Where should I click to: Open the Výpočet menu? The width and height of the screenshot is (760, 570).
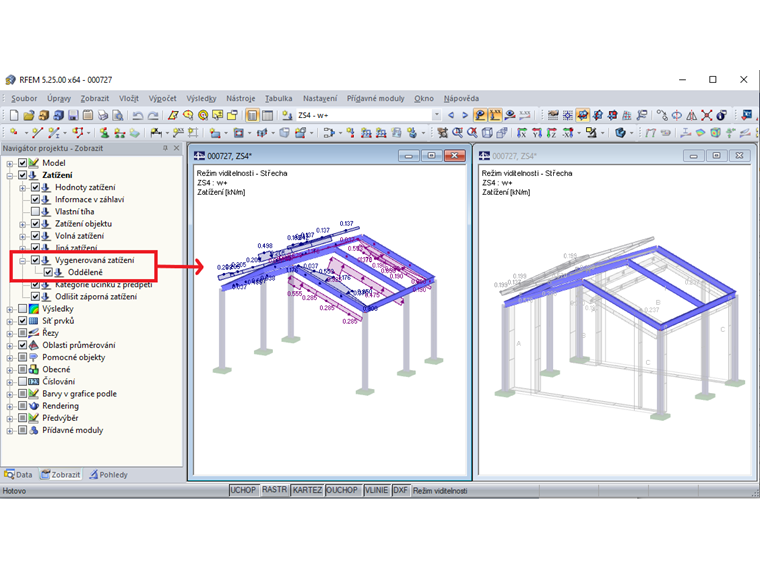(x=162, y=98)
